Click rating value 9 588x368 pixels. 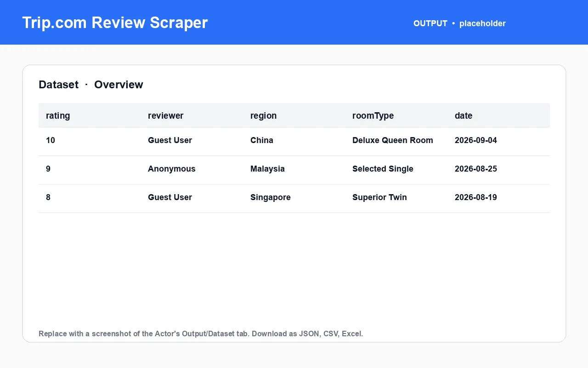(48, 169)
